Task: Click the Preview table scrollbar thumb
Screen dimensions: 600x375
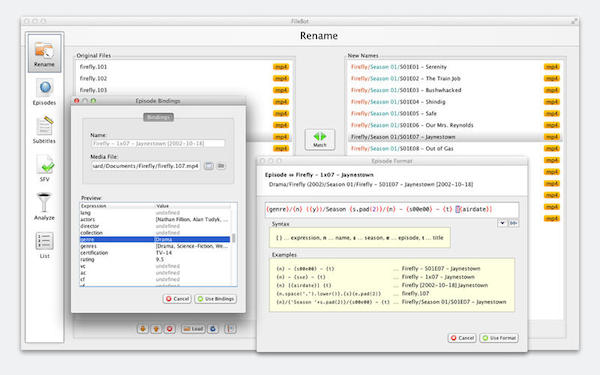Action: click(233, 238)
